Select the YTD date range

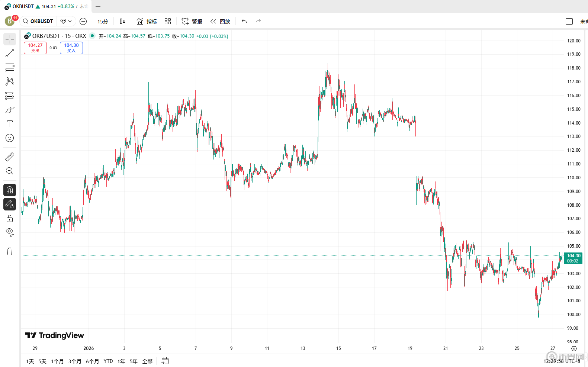tap(108, 361)
